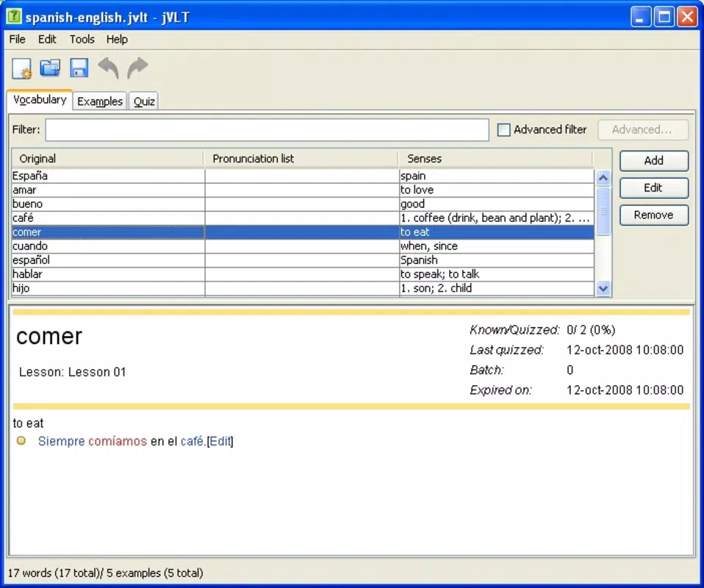
Task: Open the Tools menu
Action: coord(82,40)
